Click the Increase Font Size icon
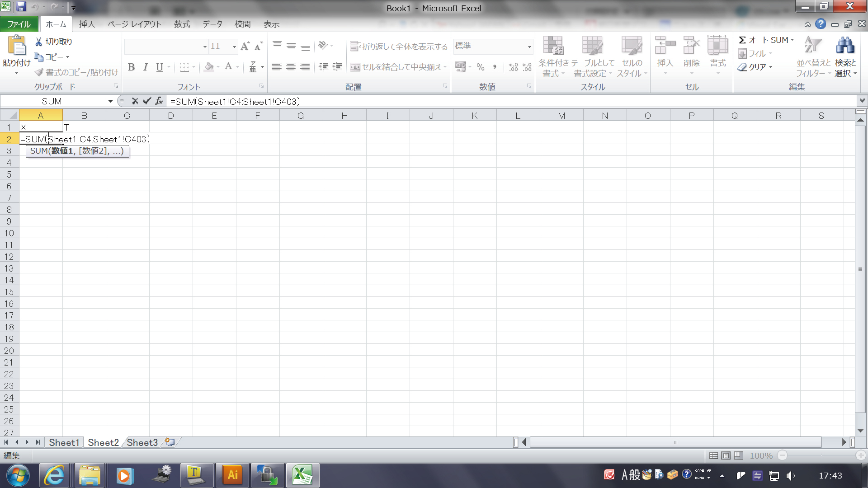Screen dimensions: 868x488 point(245,46)
